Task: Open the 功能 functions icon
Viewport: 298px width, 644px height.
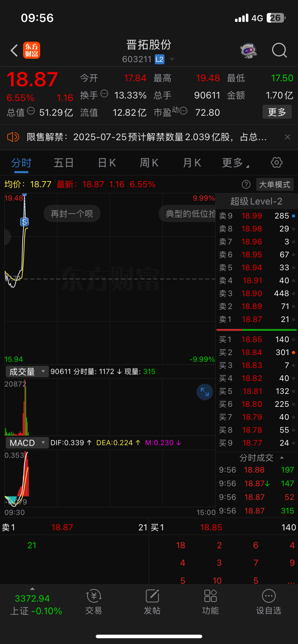Action: pyautogui.click(x=211, y=602)
